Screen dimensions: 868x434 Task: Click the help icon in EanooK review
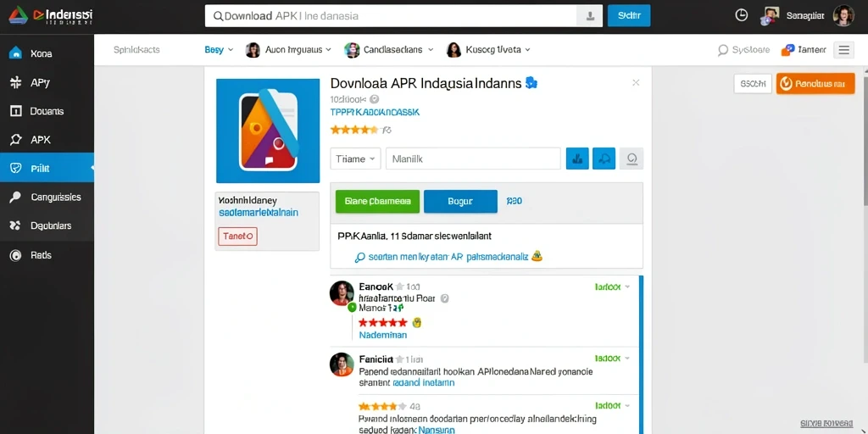pyautogui.click(x=444, y=298)
